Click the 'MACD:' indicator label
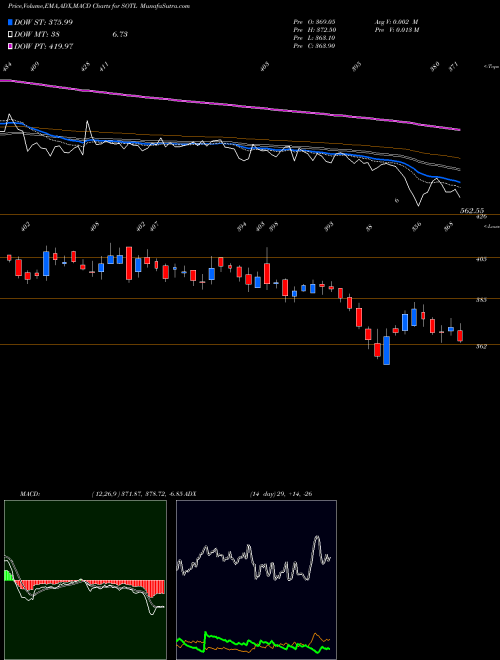Viewport: 500px width, 660px height. point(29,494)
